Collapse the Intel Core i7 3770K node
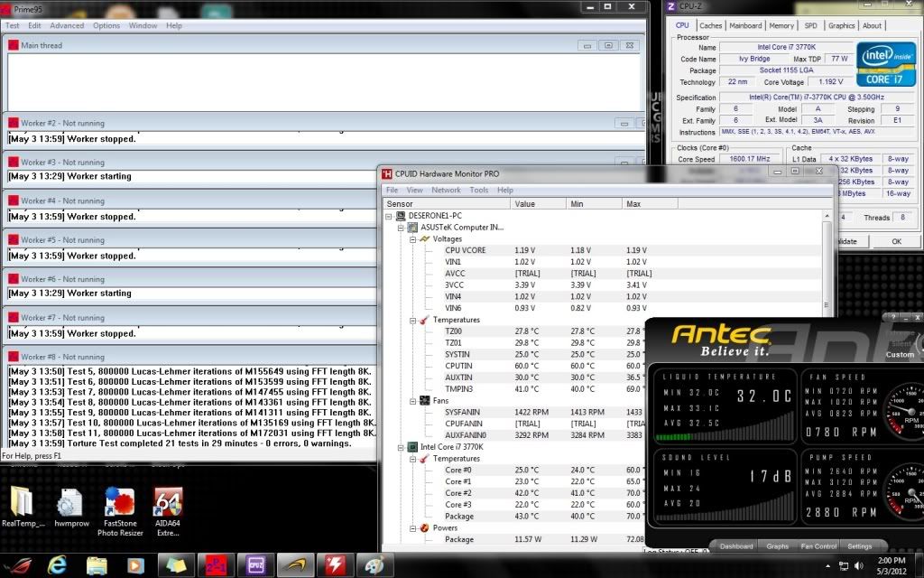 point(401,447)
